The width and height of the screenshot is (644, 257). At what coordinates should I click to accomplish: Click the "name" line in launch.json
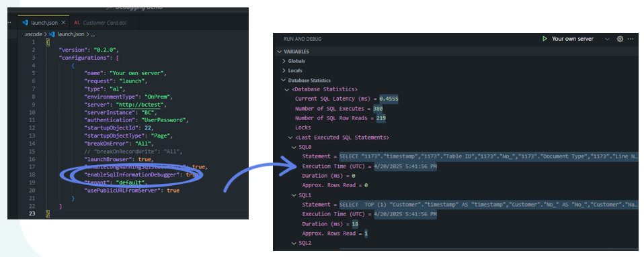125,73
